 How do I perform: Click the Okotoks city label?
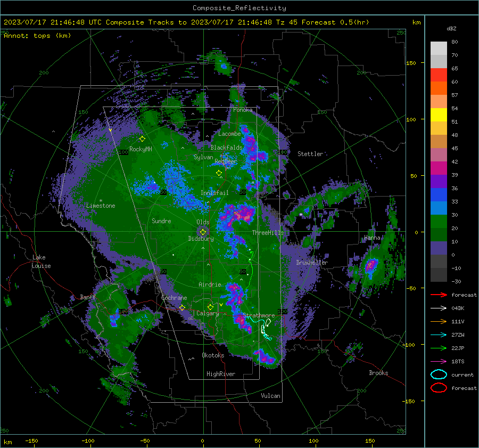click(x=213, y=355)
